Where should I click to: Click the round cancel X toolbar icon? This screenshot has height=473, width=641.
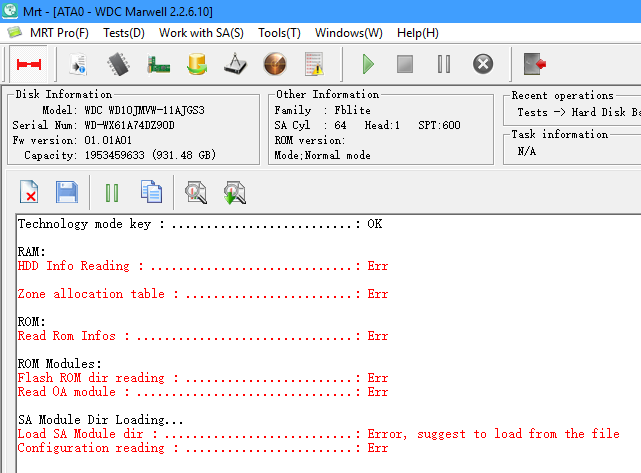coord(483,64)
